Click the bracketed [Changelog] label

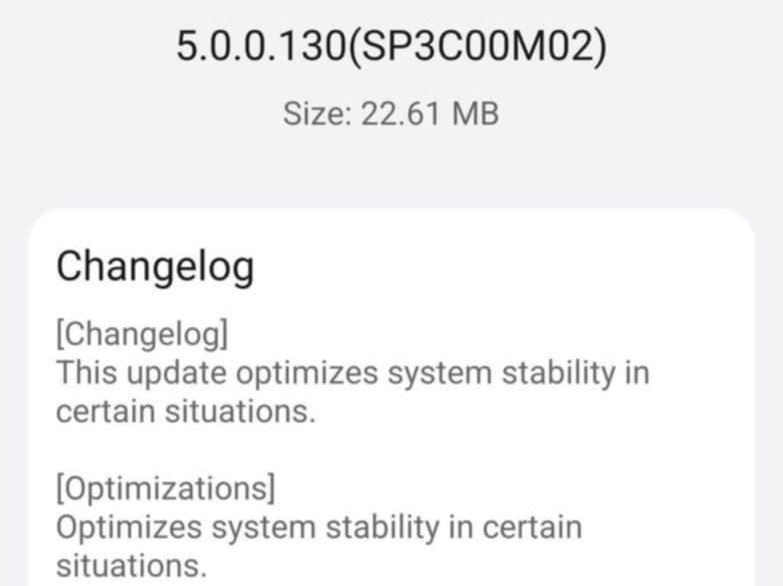point(142,334)
